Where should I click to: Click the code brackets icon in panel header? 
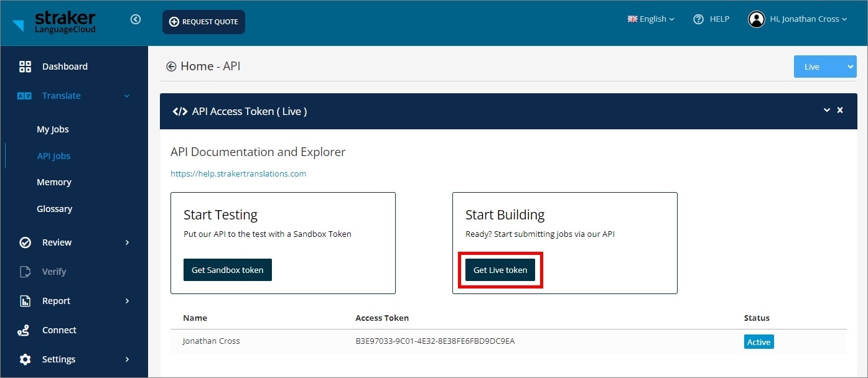(180, 111)
